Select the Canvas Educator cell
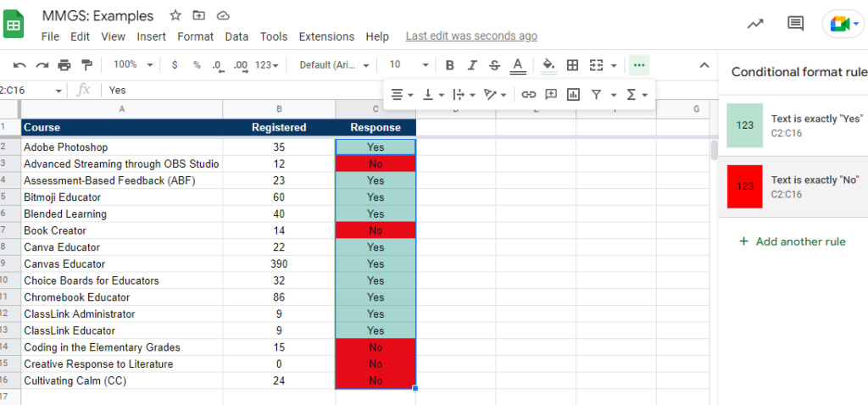The width and height of the screenshot is (868, 405). coord(122,264)
